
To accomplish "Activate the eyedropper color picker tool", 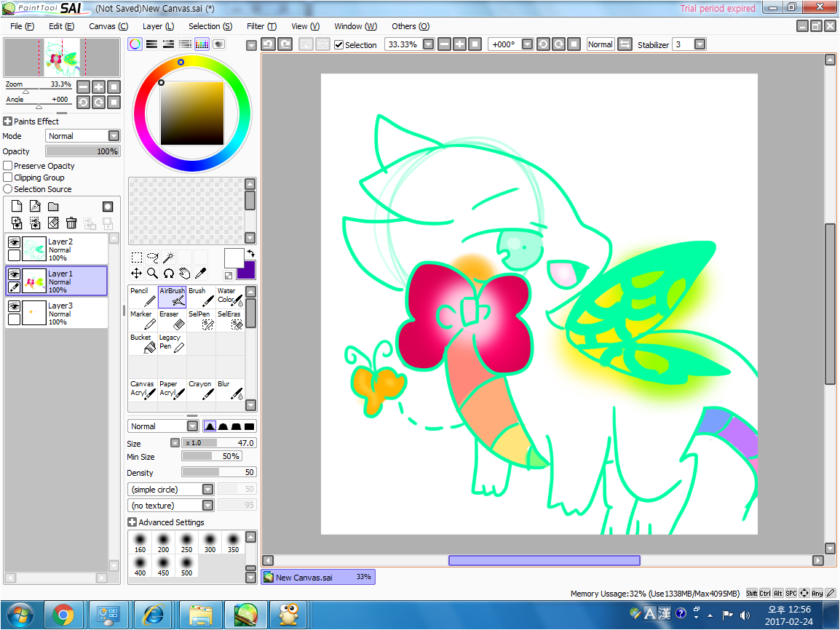I will click(200, 274).
